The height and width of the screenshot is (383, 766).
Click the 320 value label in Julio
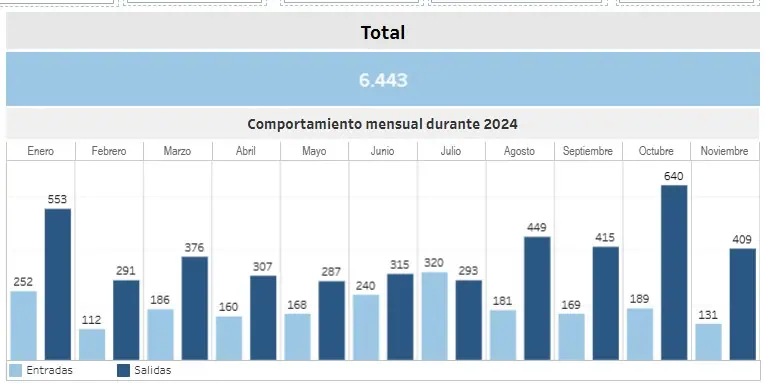434,263
